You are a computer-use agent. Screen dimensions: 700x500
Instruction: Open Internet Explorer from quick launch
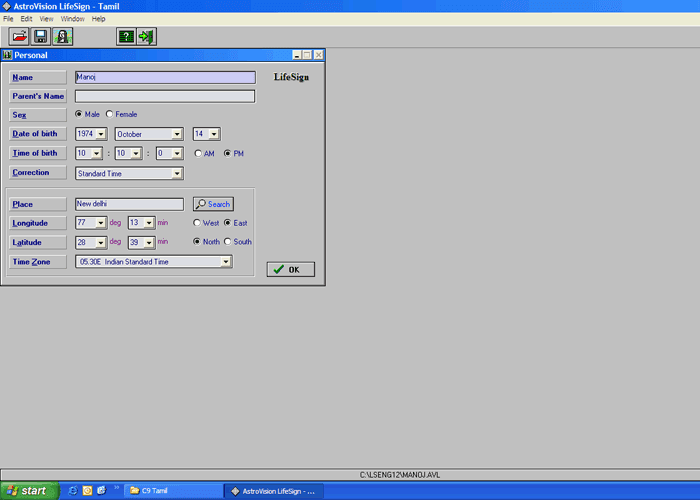tap(73, 491)
